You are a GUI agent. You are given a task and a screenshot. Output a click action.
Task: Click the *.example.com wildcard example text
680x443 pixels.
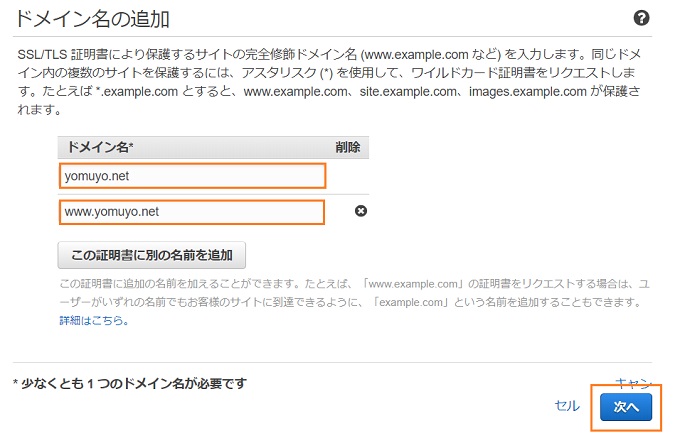137,91
